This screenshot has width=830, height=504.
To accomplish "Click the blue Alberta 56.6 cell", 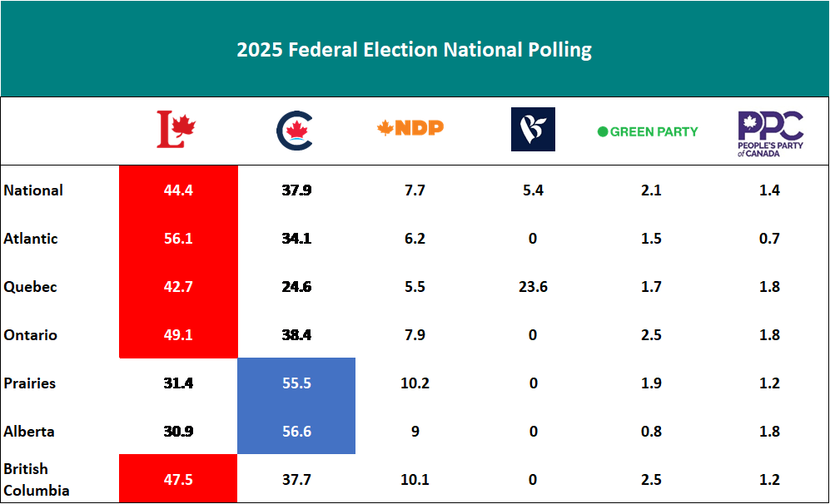I will point(296,432).
